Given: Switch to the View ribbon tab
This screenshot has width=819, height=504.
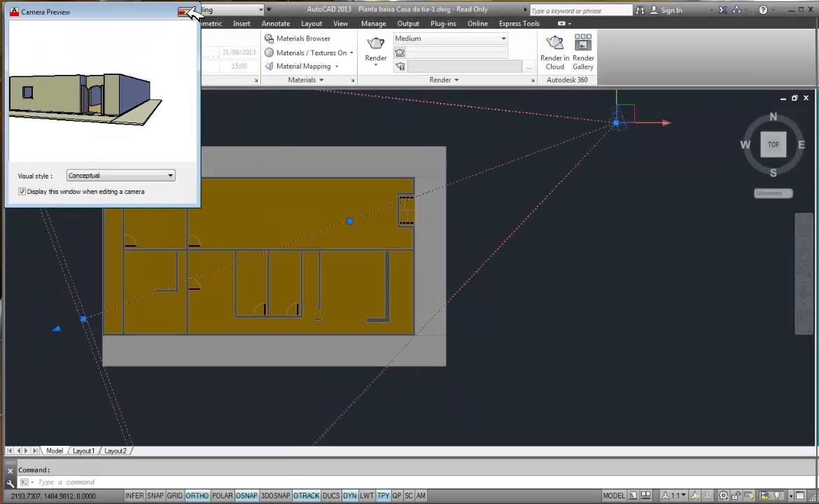Looking at the screenshot, I should coord(341,24).
